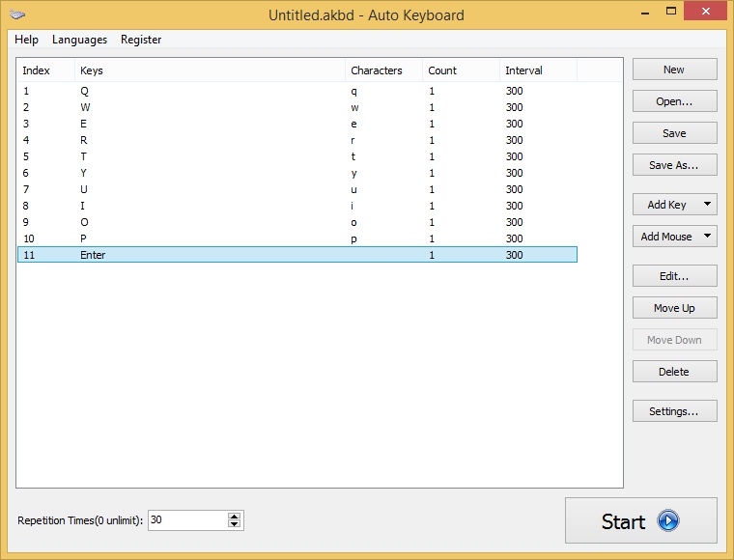Open the Languages menu
734x560 pixels.
point(79,40)
